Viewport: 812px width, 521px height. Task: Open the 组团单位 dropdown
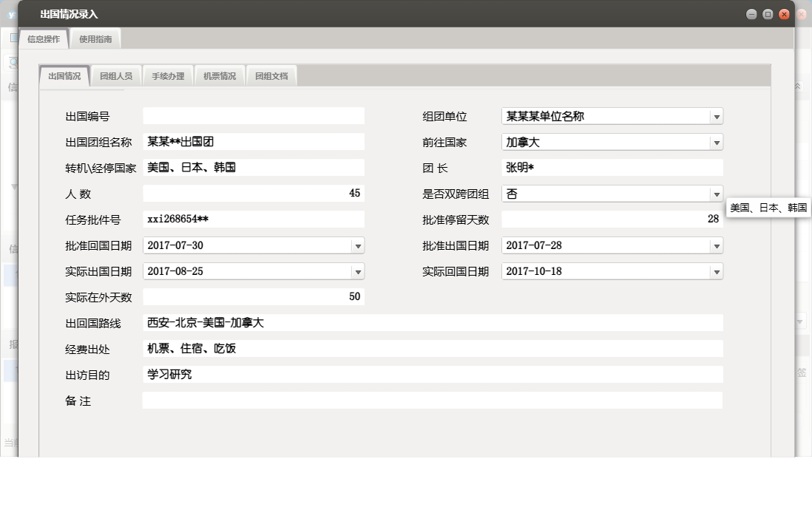click(x=716, y=116)
